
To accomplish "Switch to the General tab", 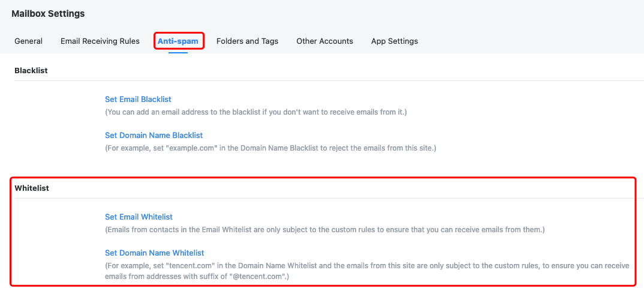I will (28, 41).
